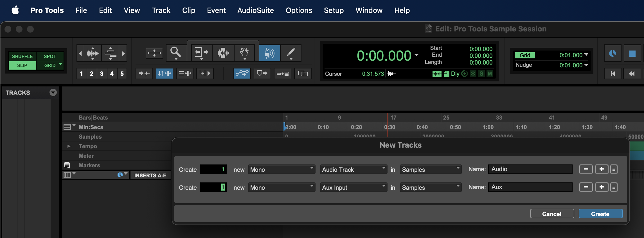Image resolution: width=644 pixels, height=238 pixels.
Task: Switch to Slip edit mode
Action: [x=22, y=65]
